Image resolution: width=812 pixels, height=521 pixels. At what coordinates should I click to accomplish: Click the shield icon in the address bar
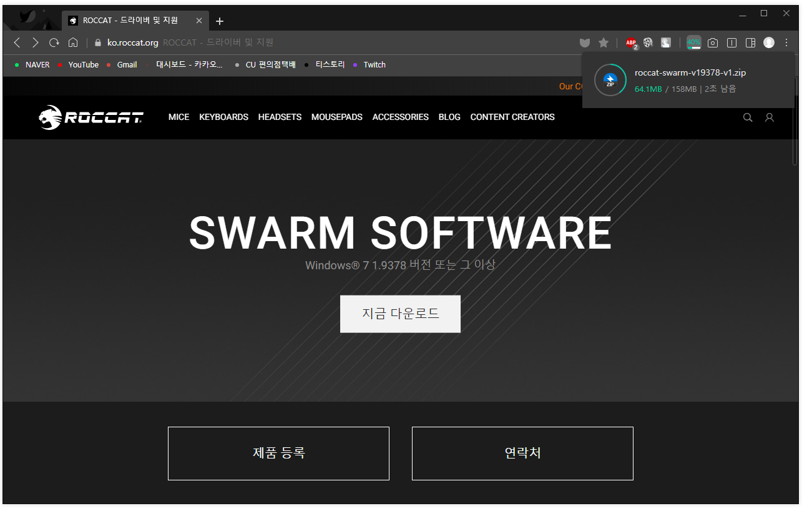[585, 42]
